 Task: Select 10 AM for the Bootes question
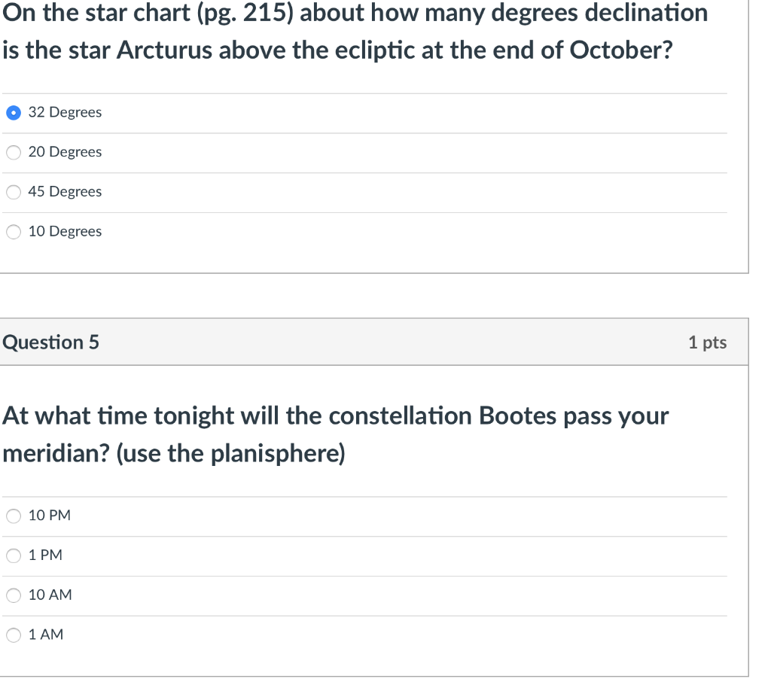[13, 595]
